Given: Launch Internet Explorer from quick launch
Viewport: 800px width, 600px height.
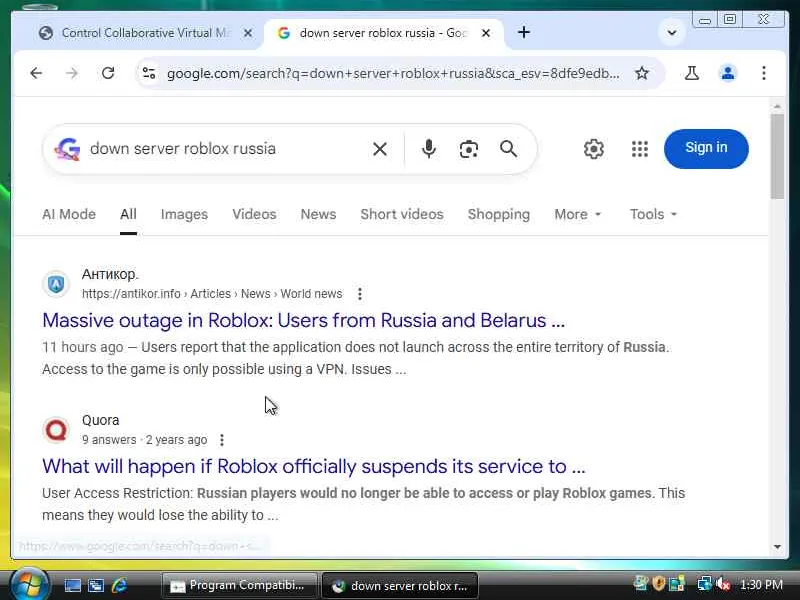Looking at the screenshot, I should pyautogui.click(x=119, y=586).
